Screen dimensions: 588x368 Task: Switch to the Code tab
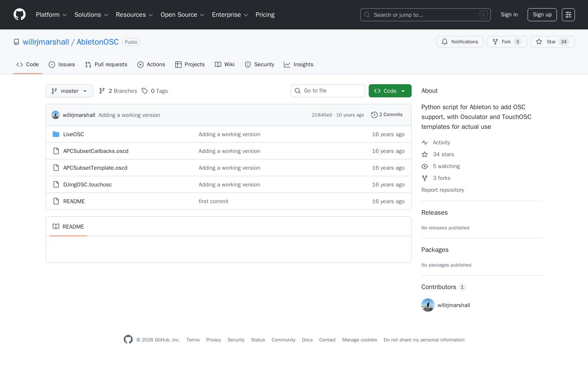(28, 65)
